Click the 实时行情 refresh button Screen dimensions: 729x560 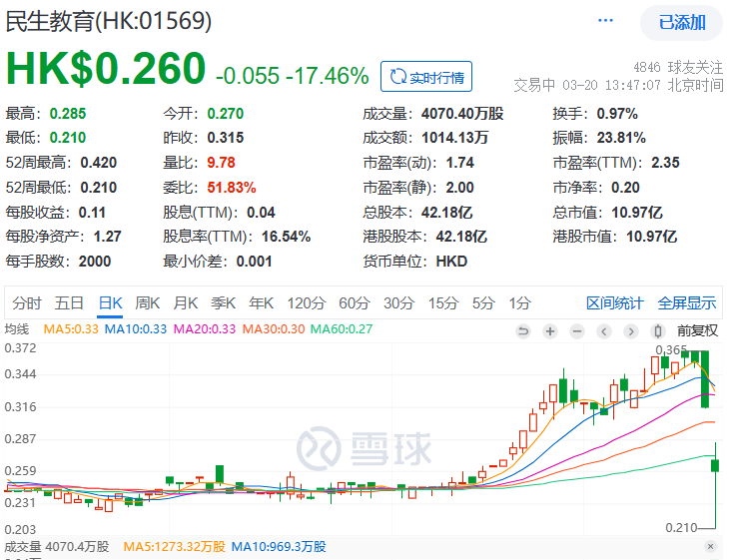pyautogui.click(x=426, y=77)
